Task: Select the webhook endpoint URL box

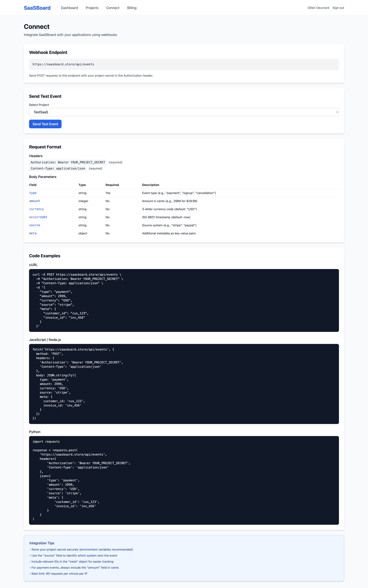Action: pyautogui.click(x=184, y=64)
